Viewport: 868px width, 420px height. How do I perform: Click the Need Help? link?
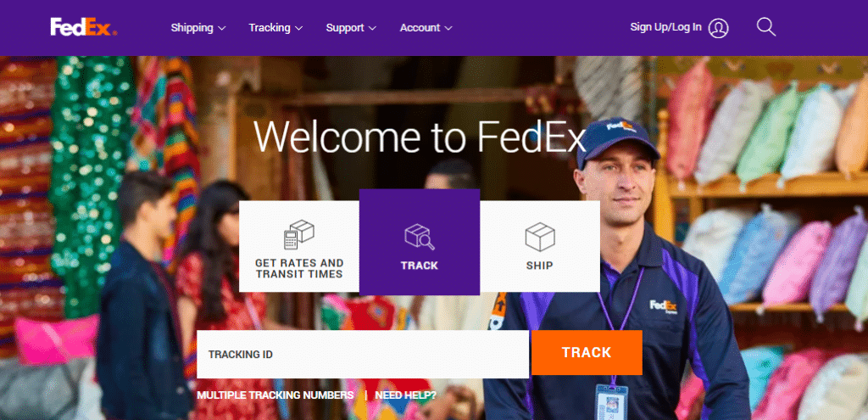click(x=406, y=395)
